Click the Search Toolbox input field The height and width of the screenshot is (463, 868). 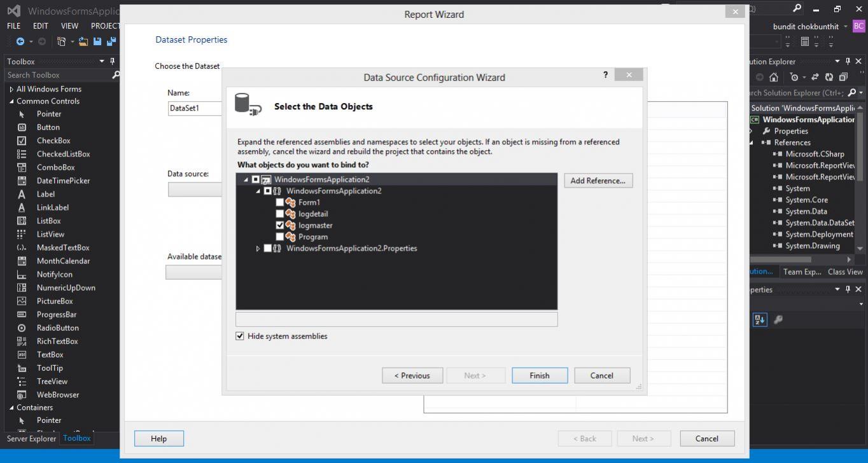58,75
